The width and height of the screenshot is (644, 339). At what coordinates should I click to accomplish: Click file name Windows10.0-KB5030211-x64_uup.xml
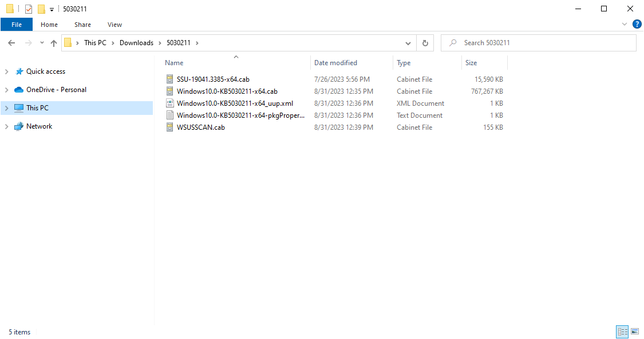235,103
